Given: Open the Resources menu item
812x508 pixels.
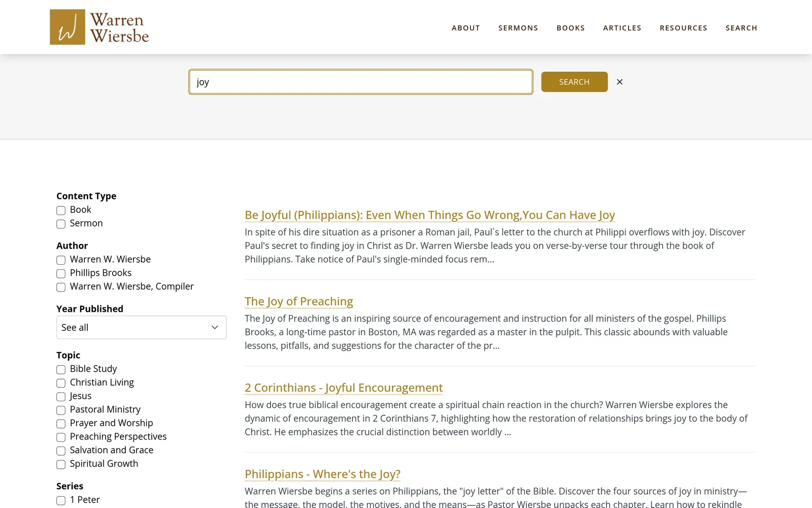Looking at the screenshot, I should (683, 28).
